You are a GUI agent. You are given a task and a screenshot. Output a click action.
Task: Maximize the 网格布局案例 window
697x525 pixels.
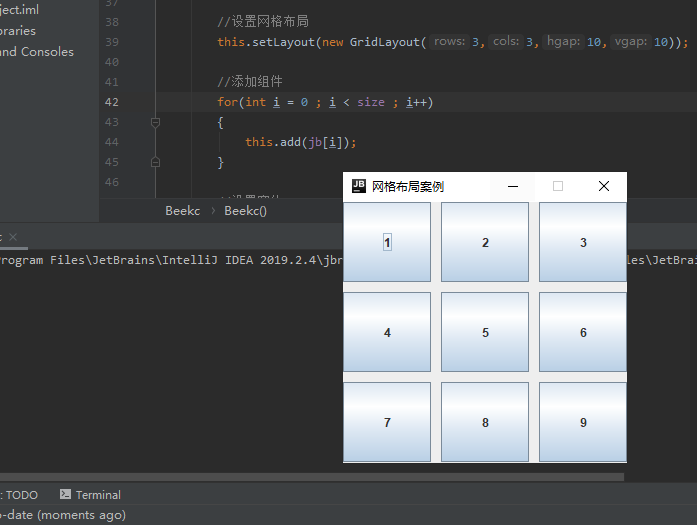pos(558,186)
